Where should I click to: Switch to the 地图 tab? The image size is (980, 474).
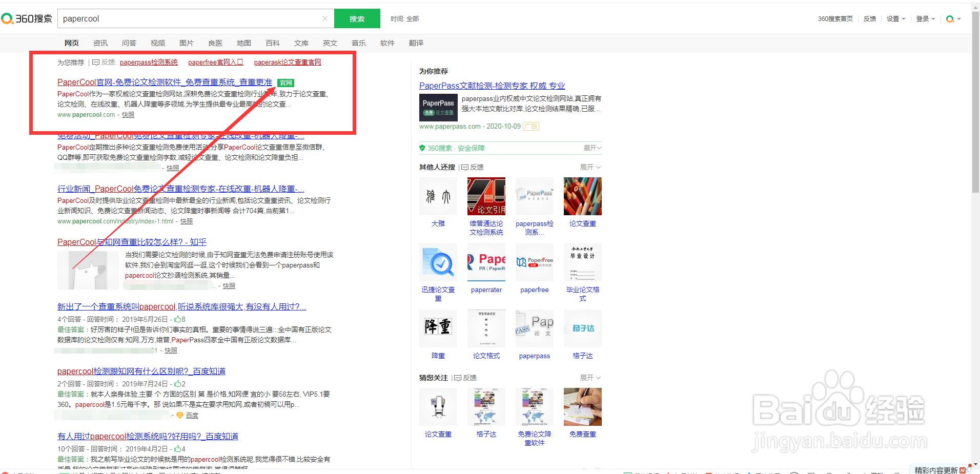(x=244, y=43)
